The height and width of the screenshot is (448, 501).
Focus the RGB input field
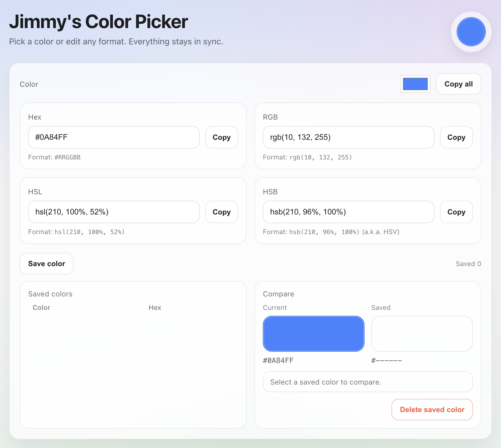pos(349,137)
